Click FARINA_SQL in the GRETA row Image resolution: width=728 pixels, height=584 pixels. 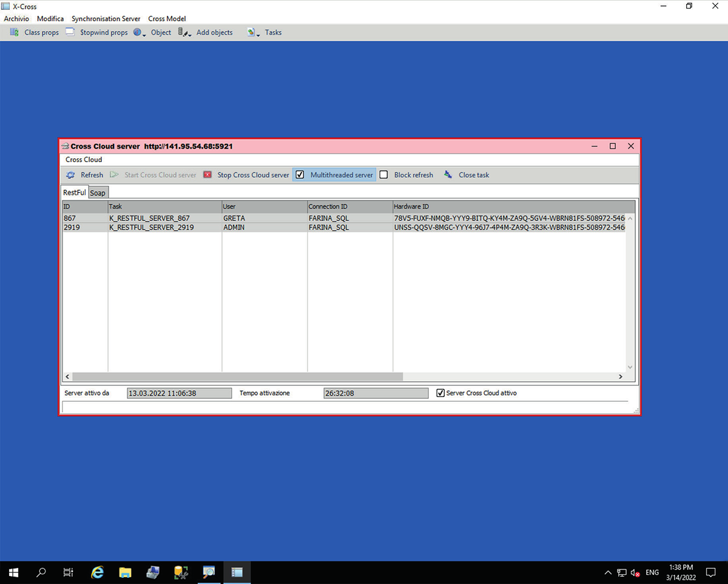pyautogui.click(x=350, y=218)
